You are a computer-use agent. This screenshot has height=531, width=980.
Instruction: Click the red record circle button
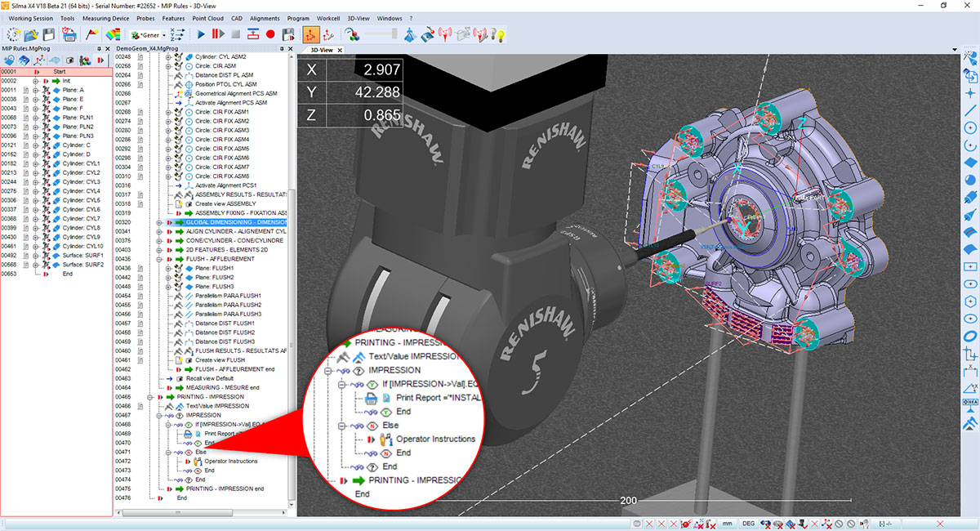click(270, 34)
